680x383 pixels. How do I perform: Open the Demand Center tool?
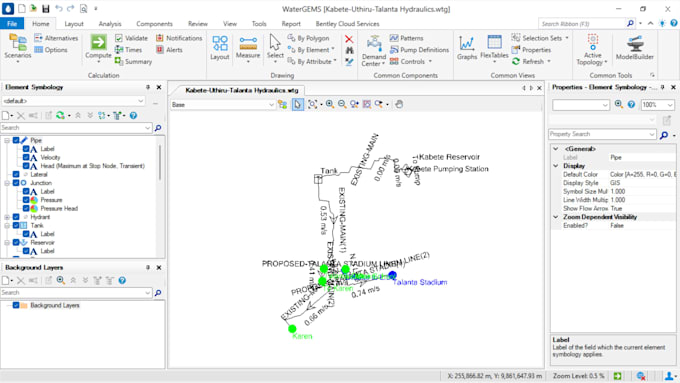click(373, 50)
